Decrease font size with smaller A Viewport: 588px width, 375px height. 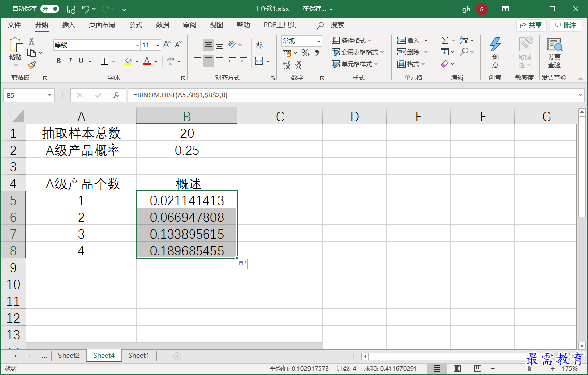click(x=178, y=45)
